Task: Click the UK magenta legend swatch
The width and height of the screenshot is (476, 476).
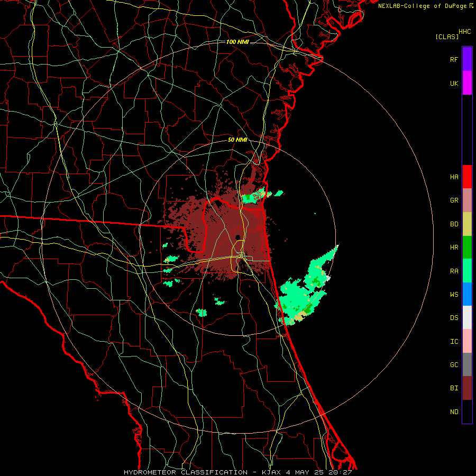Action: [x=467, y=83]
